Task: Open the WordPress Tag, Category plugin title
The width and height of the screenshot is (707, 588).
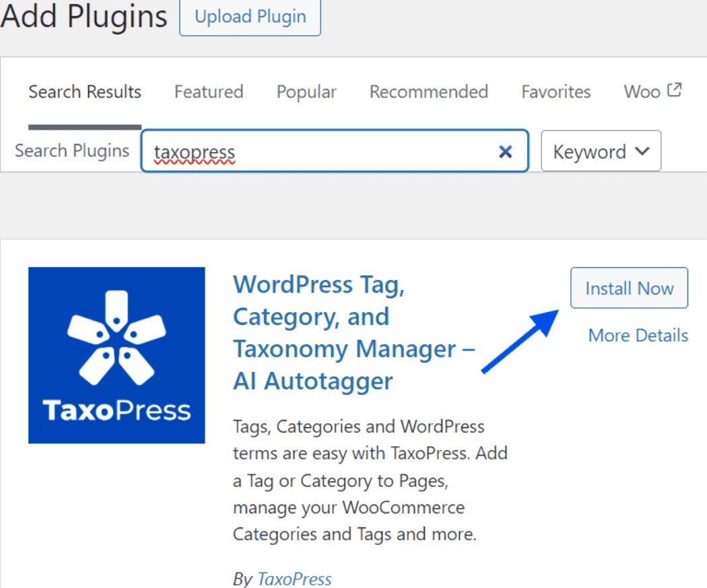Action: coord(354,333)
